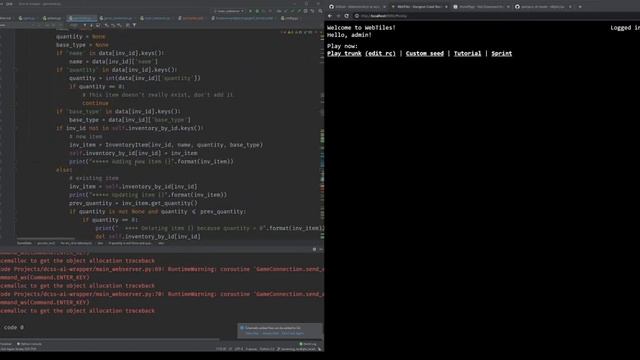Click 'prev_quantity = inv_item.get_quantity()' line

coord(133,203)
